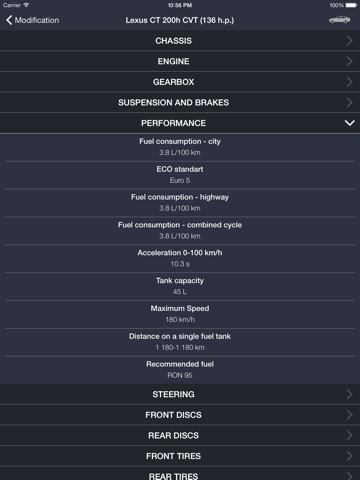Viewport: 360px width, 480px height.
Task: Open the REAR DISCS section
Action: pos(180,436)
